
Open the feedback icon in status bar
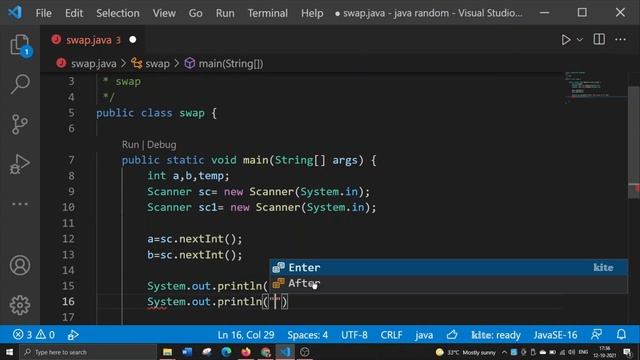pos(596,335)
